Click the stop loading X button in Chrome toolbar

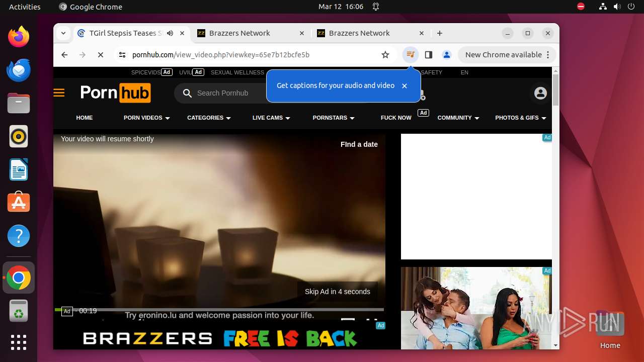pyautogui.click(x=101, y=55)
